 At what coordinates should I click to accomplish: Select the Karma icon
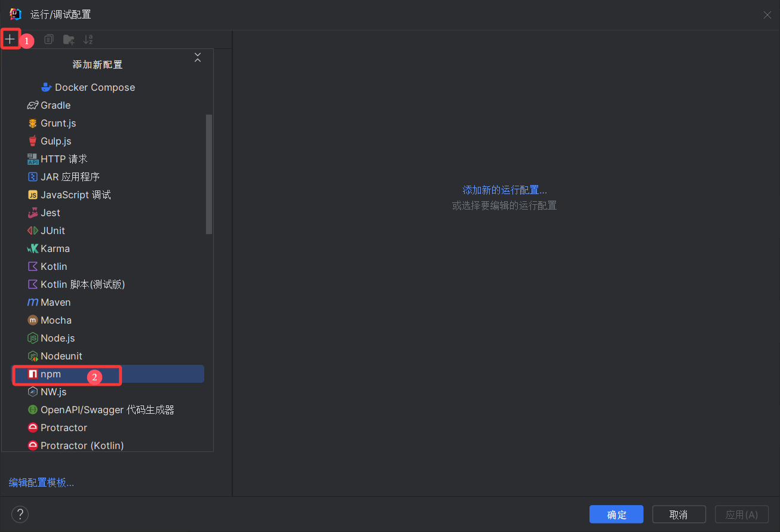(x=33, y=248)
